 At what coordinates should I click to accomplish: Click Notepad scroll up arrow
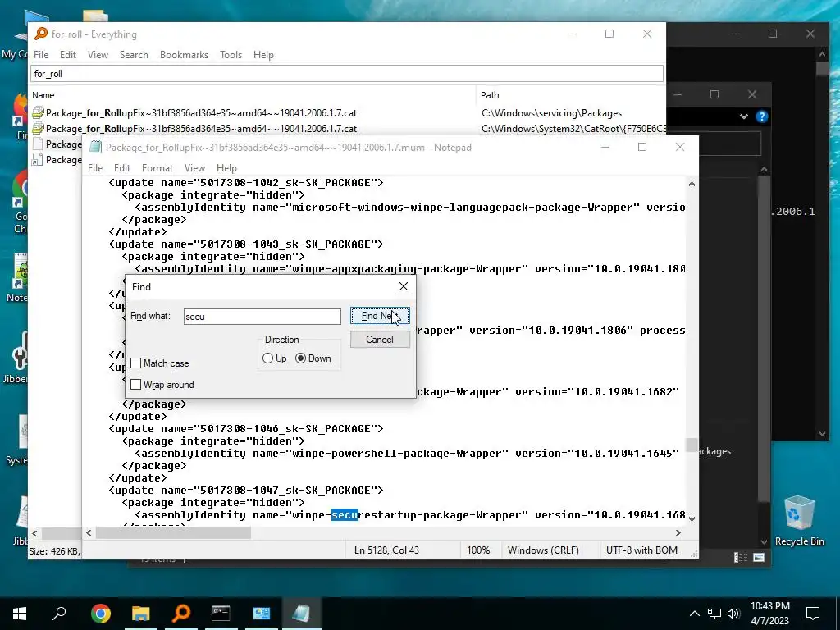pyautogui.click(x=692, y=184)
